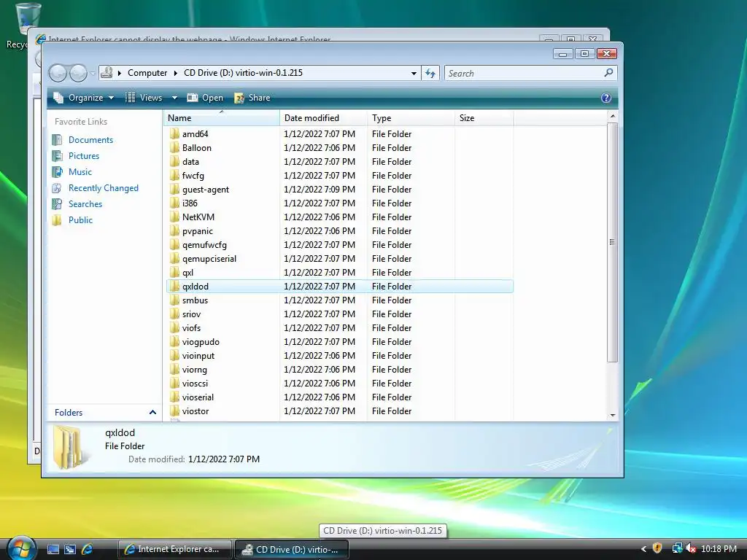Image resolution: width=747 pixels, height=560 pixels.
Task: Click the search magnifier icon
Action: point(608,73)
